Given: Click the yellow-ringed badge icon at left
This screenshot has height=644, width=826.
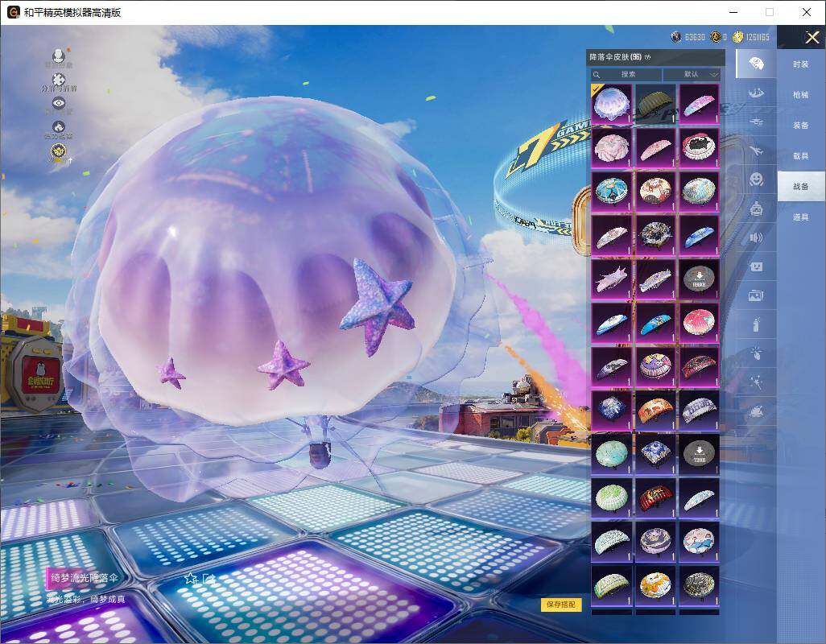Looking at the screenshot, I should [58, 151].
